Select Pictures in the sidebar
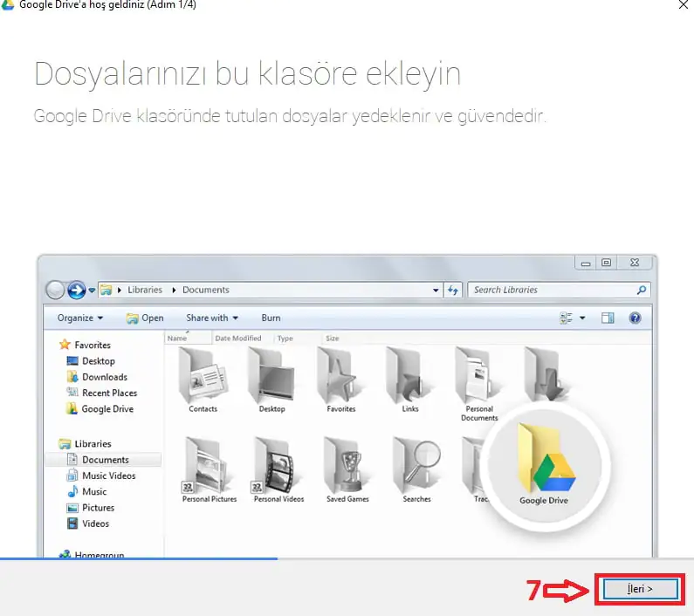The height and width of the screenshot is (616, 694). [x=90, y=508]
